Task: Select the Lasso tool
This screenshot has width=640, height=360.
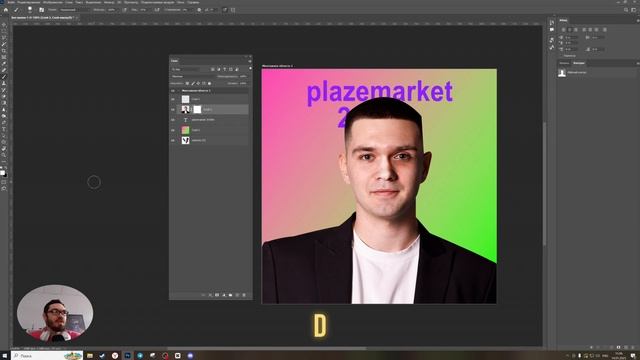Action: coord(4,38)
